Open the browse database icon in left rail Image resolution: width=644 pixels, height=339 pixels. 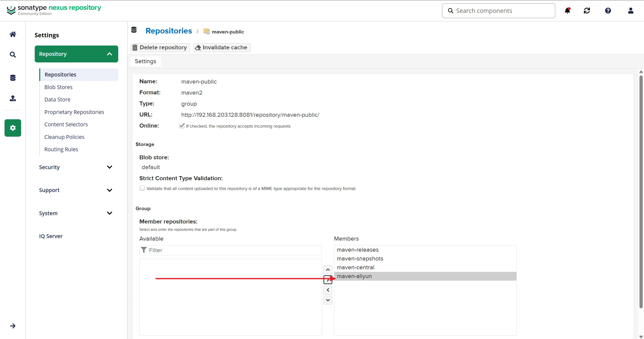pos(13,78)
